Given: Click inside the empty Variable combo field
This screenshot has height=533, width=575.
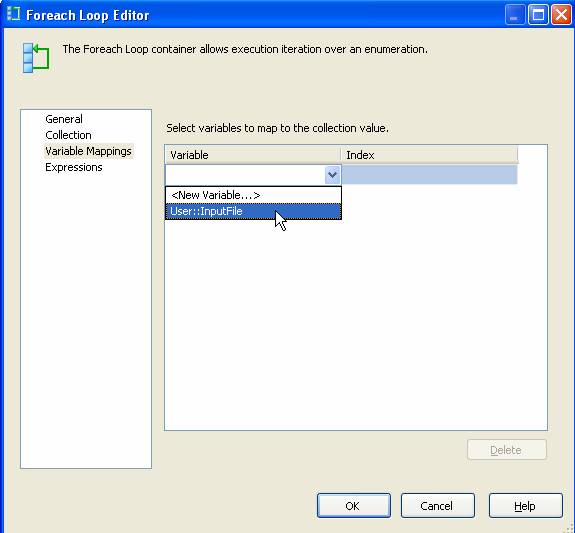Looking at the screenshot, I should [x=245, y=175].
